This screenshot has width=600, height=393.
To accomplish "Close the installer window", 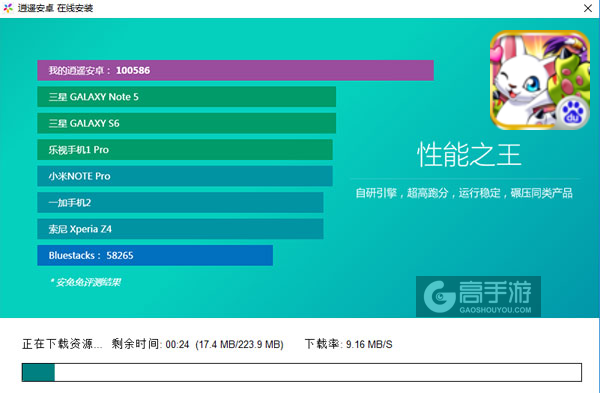I will pos(588,8).
